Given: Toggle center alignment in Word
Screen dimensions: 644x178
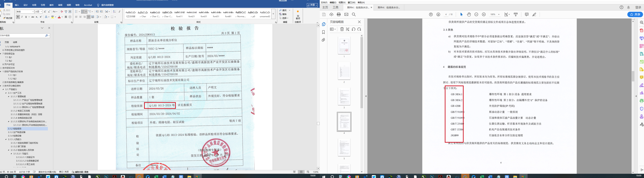Looking at the screenshot, I should pos(80,17).
